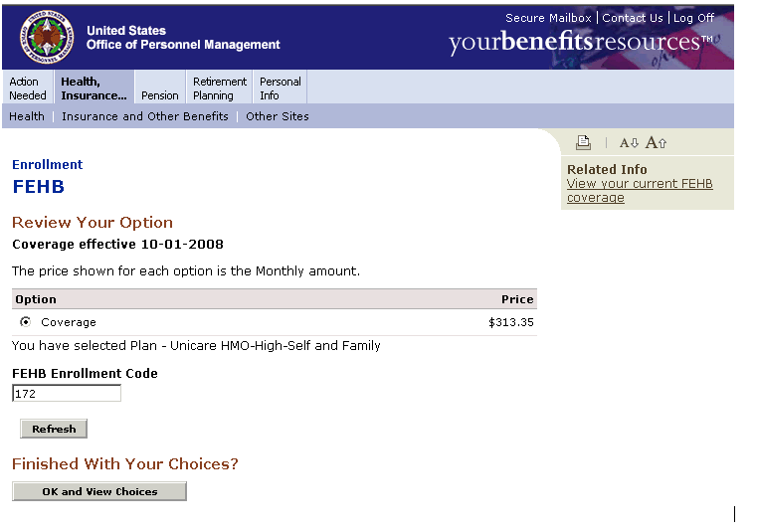View your current FEHB coverage link

tap(640, 190)
